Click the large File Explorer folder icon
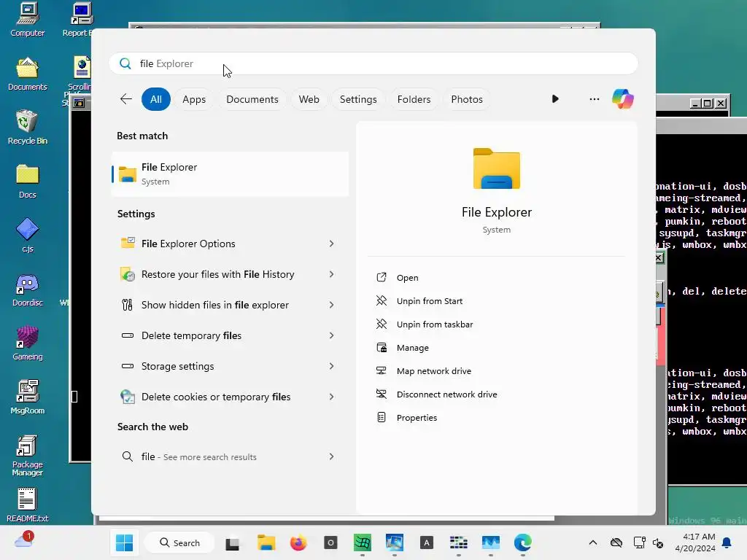The width and height of the screenshot is (747, 560). pos(496,168)
